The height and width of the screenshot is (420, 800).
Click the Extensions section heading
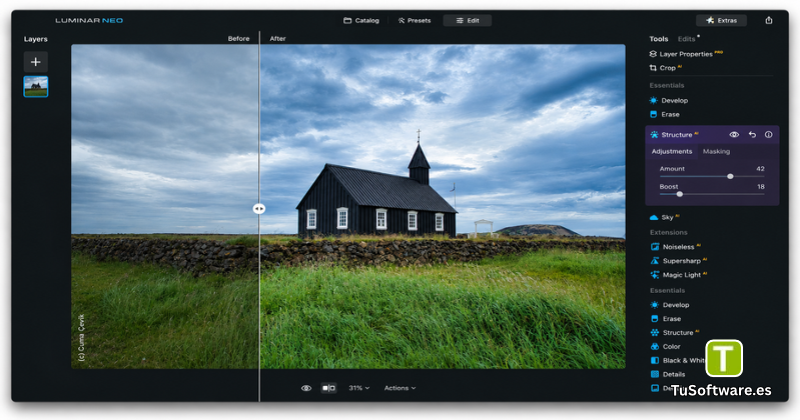(x=668, y=232)
